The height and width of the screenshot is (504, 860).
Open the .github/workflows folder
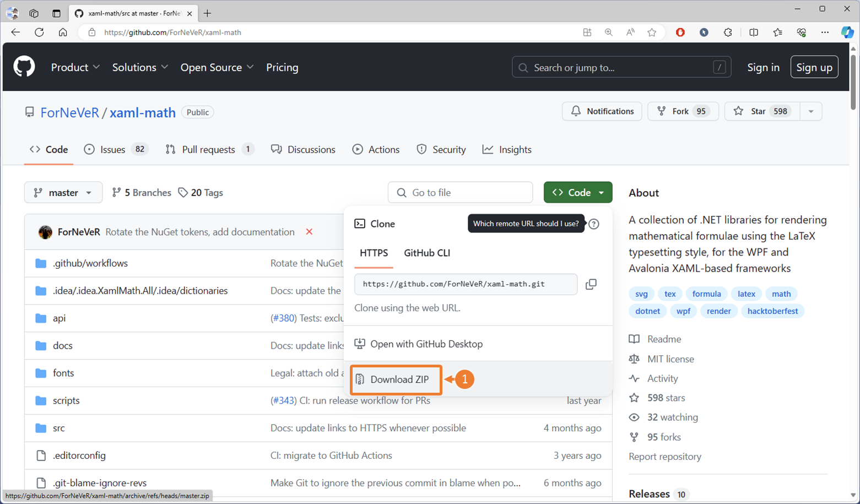point(90,263)
